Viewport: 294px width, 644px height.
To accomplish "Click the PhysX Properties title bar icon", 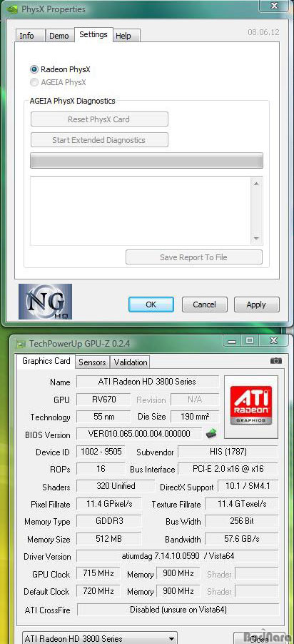I will tap(12, 9).
